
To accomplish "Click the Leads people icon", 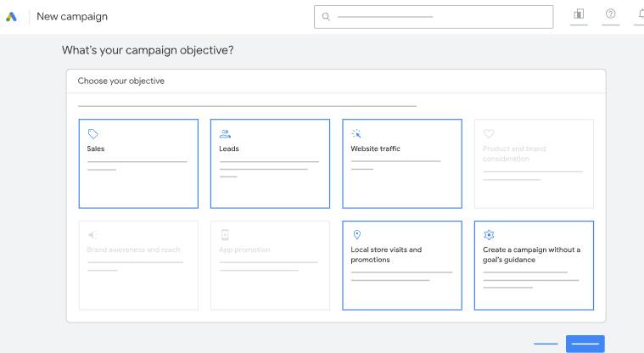I will tap(225, 133).
